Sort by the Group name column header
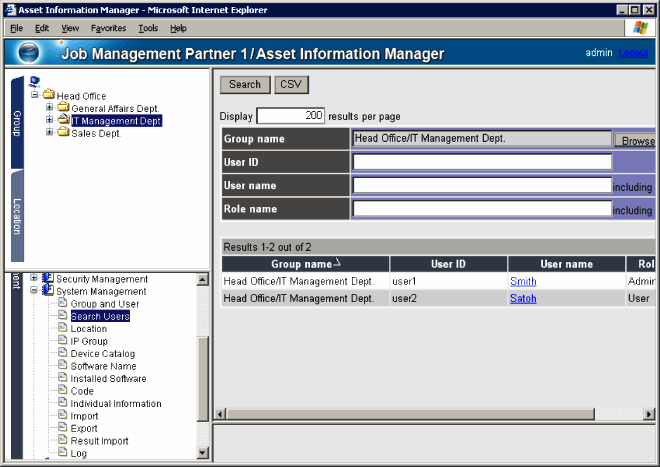Image resolution: width=660 pixels, height=467 pixels. pos(304,264)
